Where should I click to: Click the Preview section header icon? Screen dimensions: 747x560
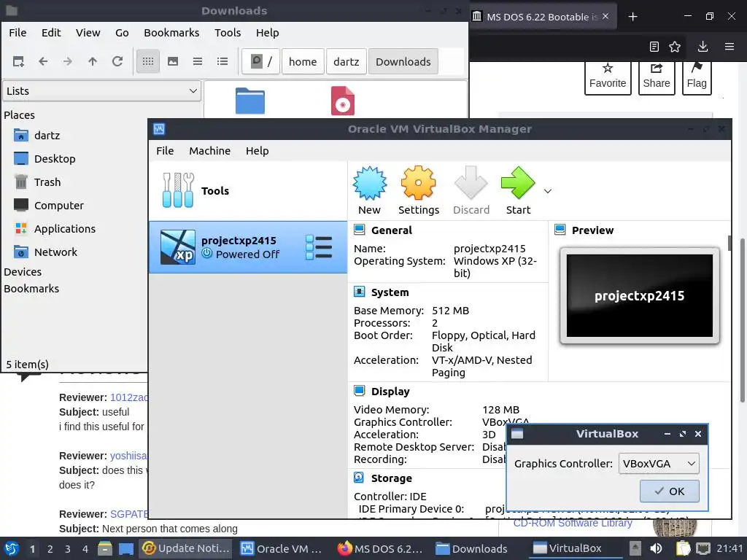tap(560, 230)
